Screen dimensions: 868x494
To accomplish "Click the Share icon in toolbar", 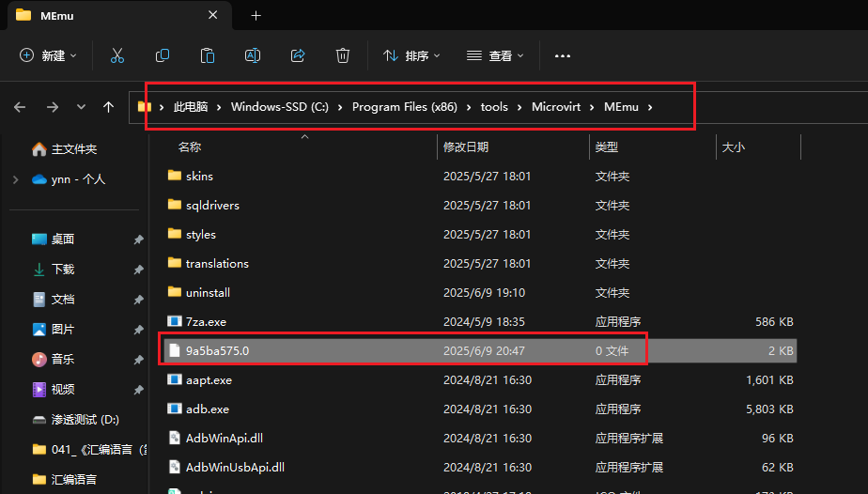I will tap(298, 55).
